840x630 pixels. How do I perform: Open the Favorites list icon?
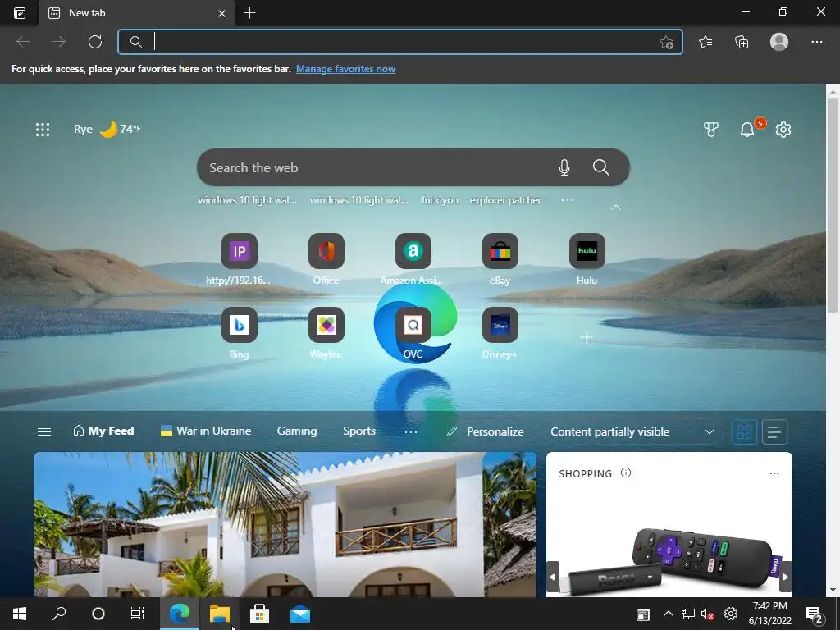click(x=705, y=42)
